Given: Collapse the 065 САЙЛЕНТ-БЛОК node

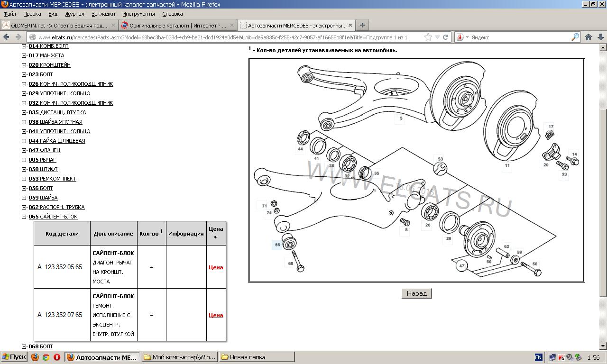Looking at the screenshot, I should [24, 217].
